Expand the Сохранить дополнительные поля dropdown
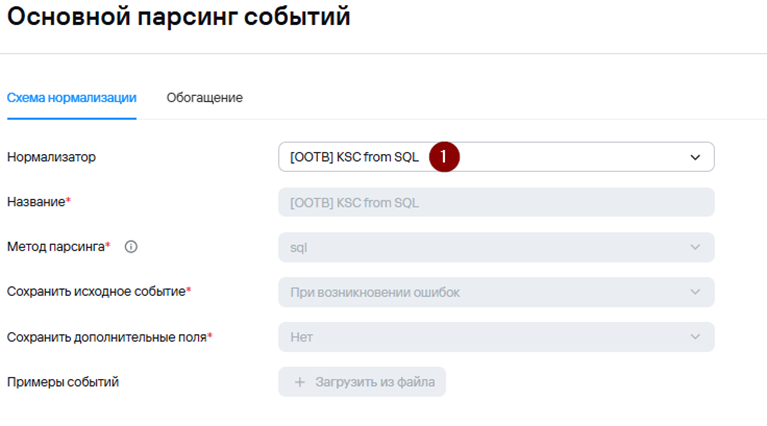The height and width of the screenshot is (426, 767). click(x=496, y=337)
